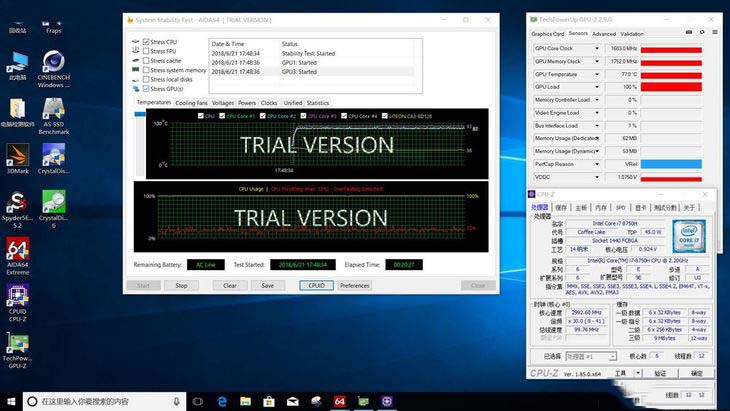This screenshot has width=730, height=411.
Task: Click the GPU-Z screenshot camera icon
Action: pyautogui.click(x=689, y=32)
